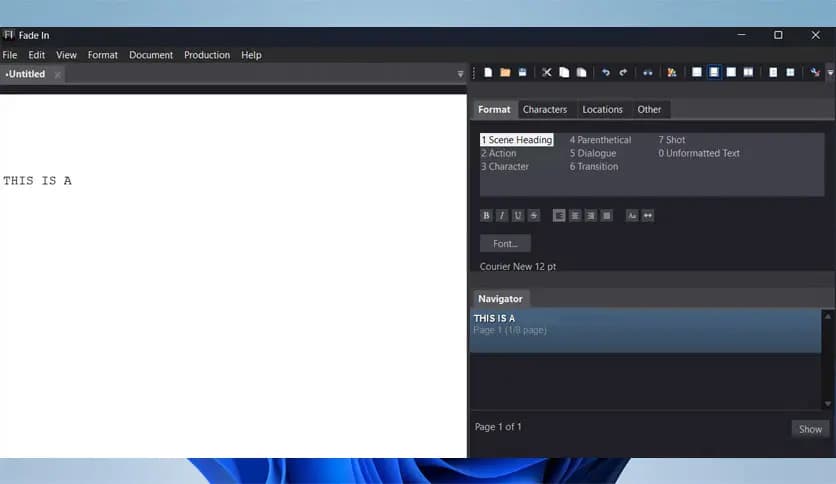Viewport: 836px width, 484px height.
Task: Choose the Parenthetical element style
Action: tap(600, 140)
